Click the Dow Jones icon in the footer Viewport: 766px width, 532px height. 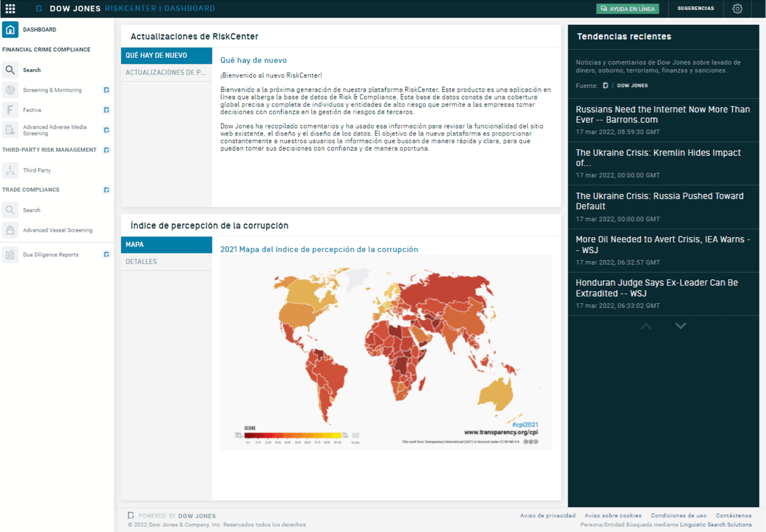click(x=131, y=515)
